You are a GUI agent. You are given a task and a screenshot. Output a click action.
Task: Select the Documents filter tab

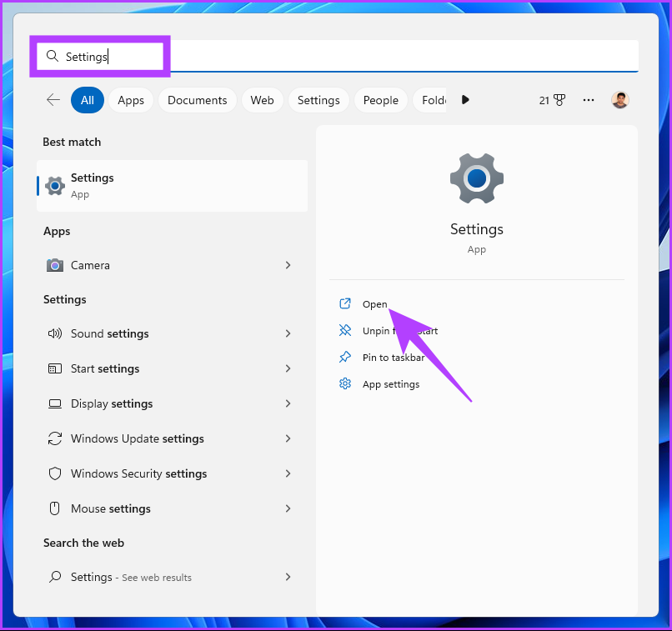click(x=197, y=100)
